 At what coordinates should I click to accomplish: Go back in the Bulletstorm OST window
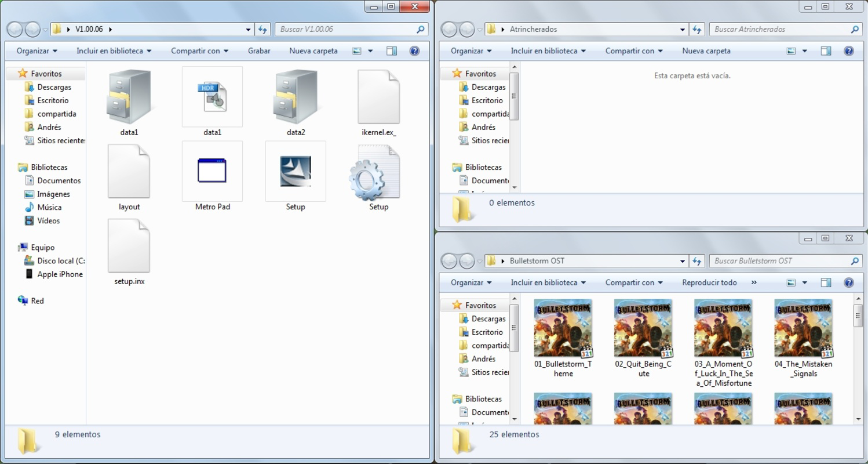(450, 261)
